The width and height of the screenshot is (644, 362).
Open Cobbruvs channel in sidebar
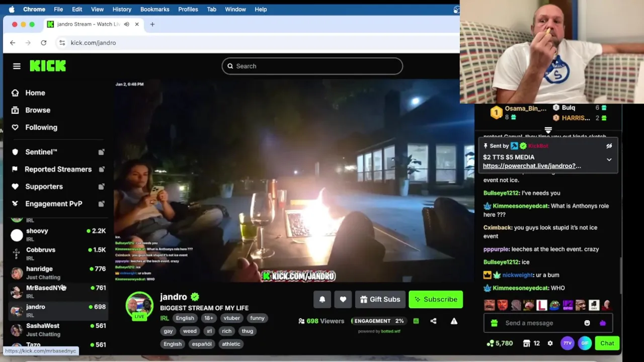click(58, 253)
